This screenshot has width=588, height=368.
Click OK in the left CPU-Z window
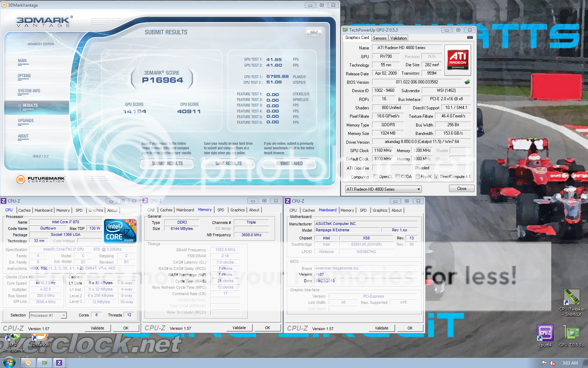click(x=126, y=328)
